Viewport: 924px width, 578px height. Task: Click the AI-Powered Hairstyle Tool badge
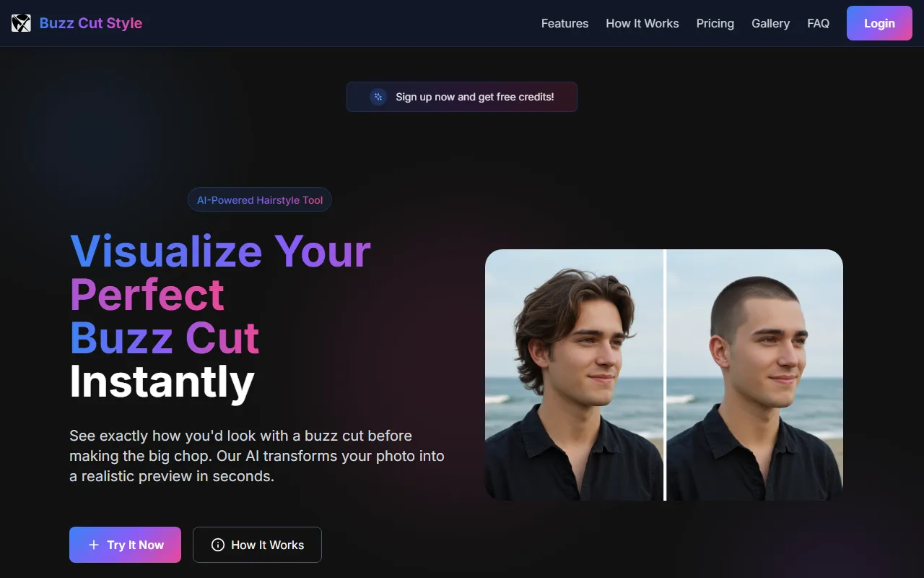[x=260, y=200]
